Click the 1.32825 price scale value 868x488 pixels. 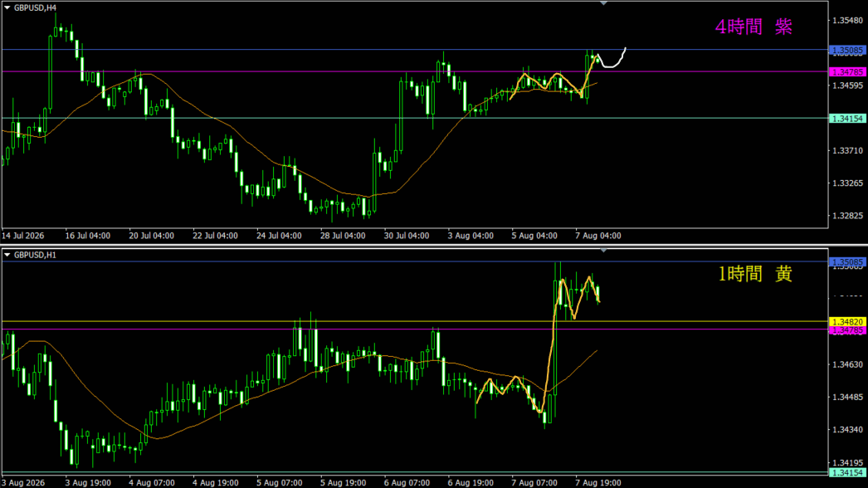tap(847, 216)
